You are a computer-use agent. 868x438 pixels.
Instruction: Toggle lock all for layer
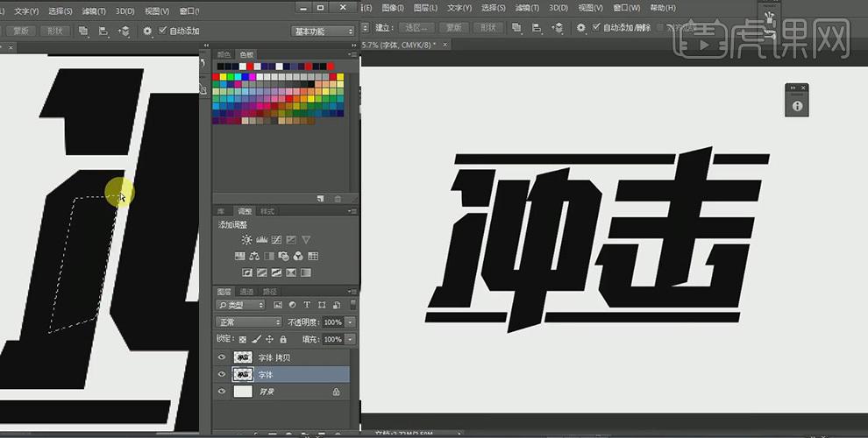coord(283,339)
